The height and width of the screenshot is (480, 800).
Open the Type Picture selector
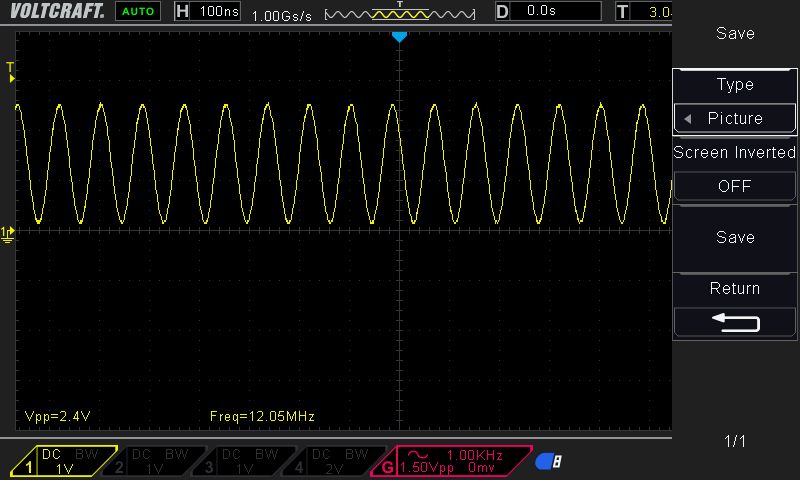click(x=734, y=118)
